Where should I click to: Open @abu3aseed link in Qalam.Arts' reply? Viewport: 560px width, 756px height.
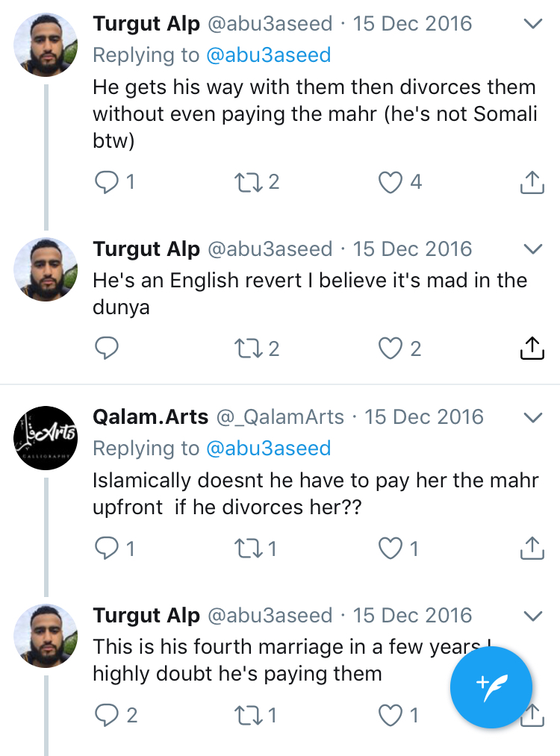268,448
